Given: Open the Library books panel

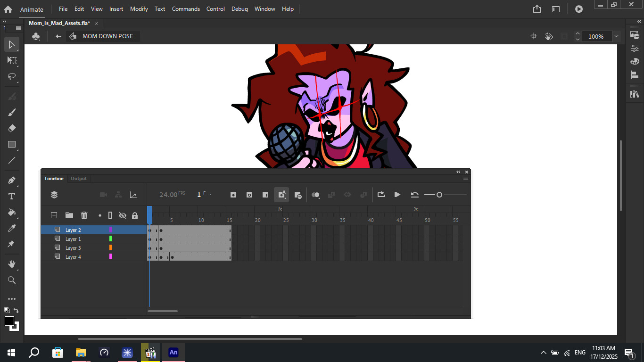Looking at the screenshot, I should [x=635, y=94].
